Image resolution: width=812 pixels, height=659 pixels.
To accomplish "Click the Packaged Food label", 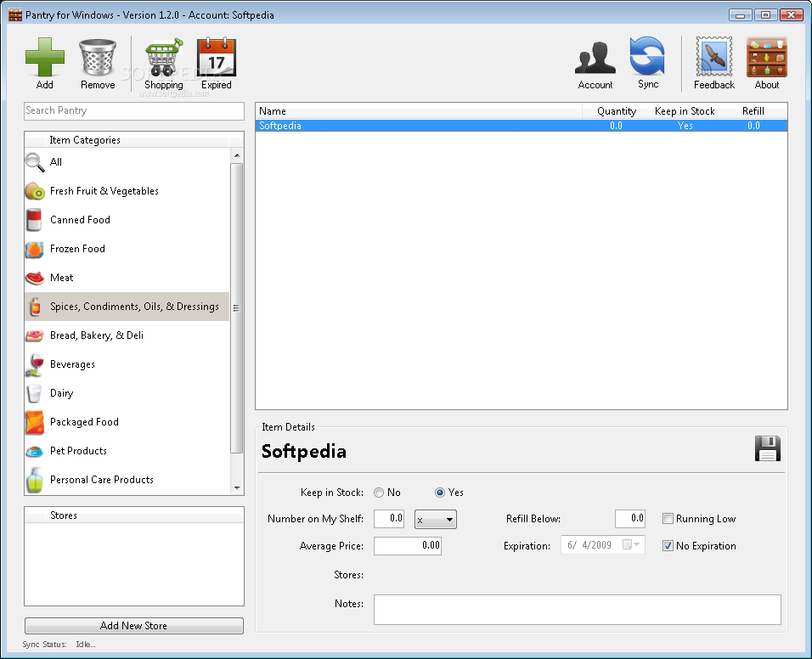I will point(84,422).
